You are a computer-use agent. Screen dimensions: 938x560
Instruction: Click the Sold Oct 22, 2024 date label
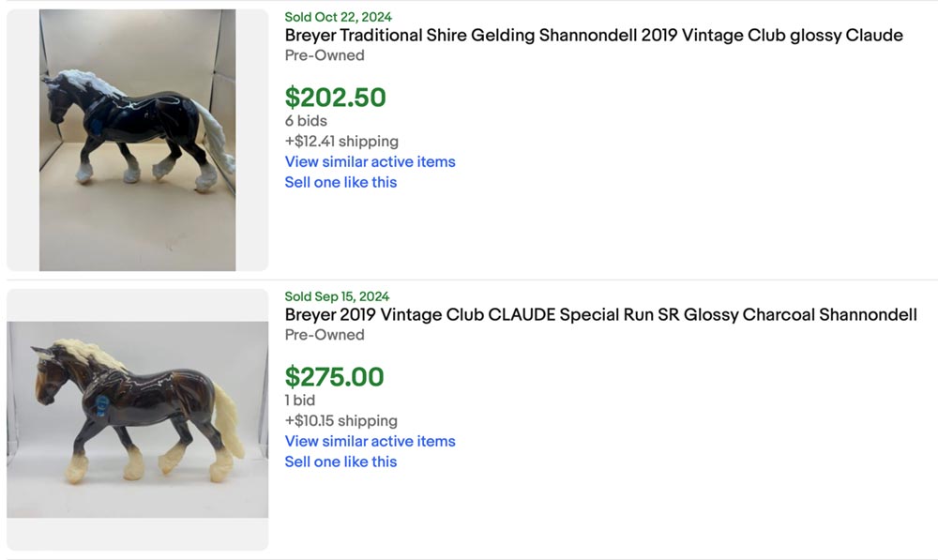(x=339, y=17)
